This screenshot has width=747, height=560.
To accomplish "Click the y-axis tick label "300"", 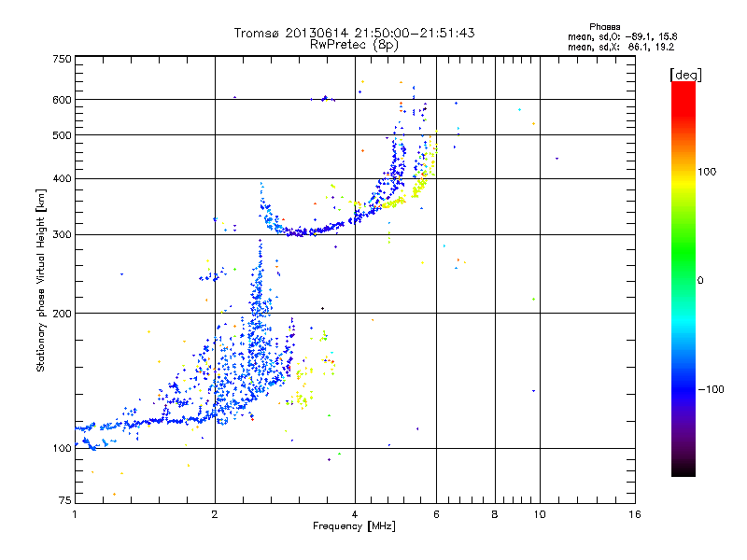I will (63, 235).
